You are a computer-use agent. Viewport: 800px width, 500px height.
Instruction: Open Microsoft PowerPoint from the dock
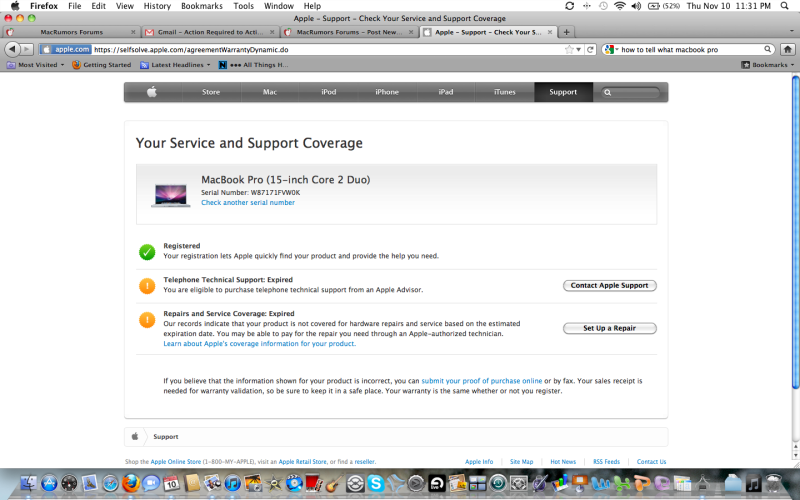(642, 483)
